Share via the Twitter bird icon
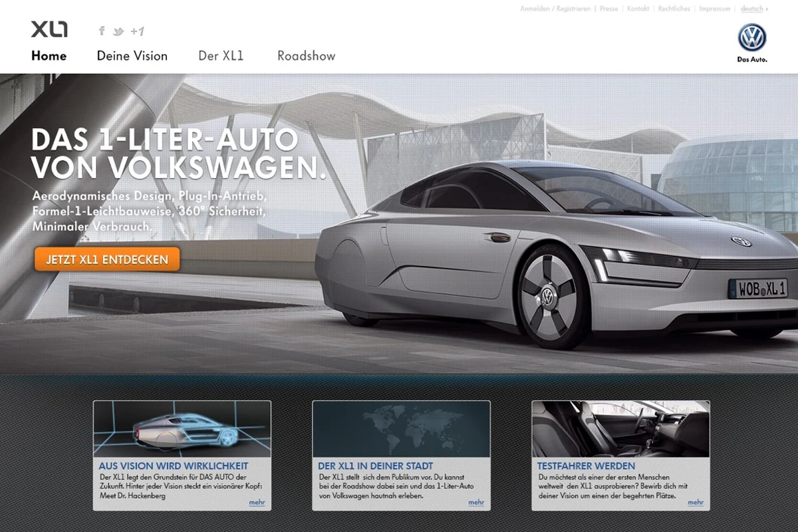Image resolution: width=798 pixels, height=532 pixels. [x=118, y=31]
